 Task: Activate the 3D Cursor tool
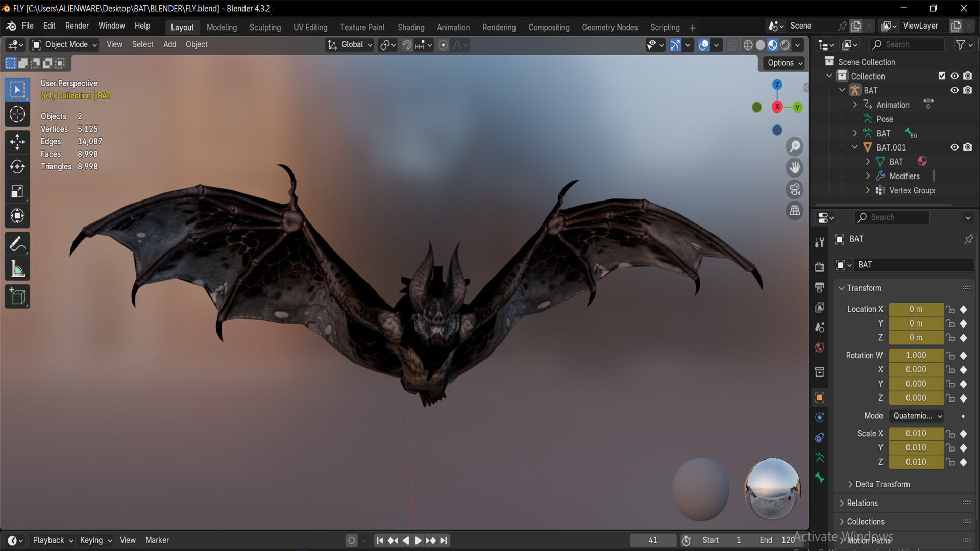(17, 114)
